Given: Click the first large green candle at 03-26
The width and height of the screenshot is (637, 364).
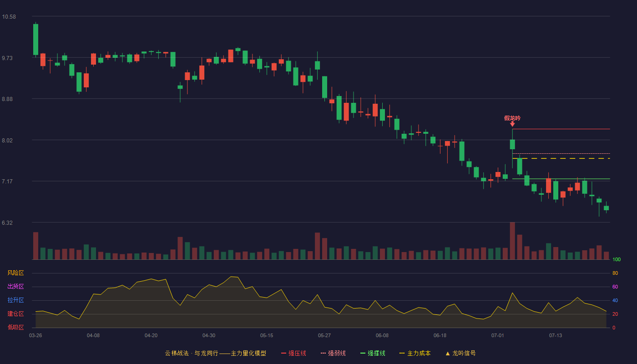Looking at the screenshot, I should (x=35, y=40).
